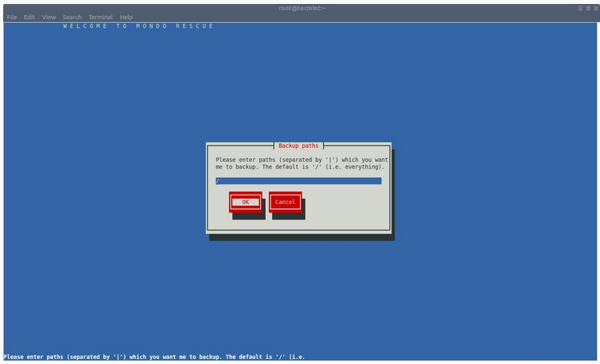
Task: Close the terminal window
Action: coord(594,7)
